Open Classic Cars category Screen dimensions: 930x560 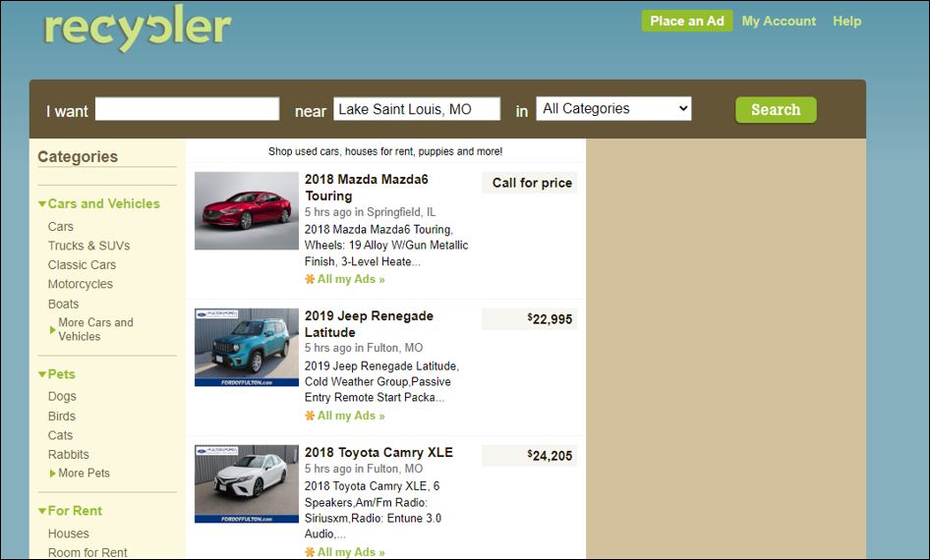tap(82, 265)
